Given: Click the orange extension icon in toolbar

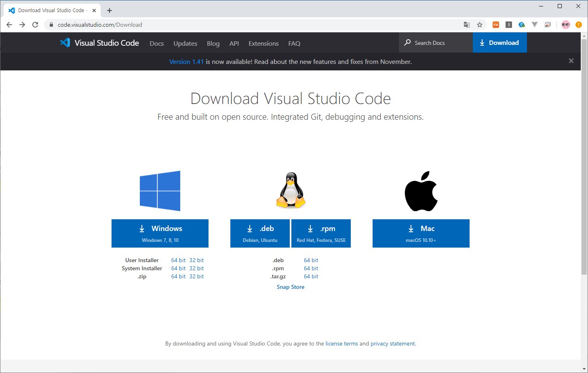Looking at the screenshot, I should click(496, 25).
